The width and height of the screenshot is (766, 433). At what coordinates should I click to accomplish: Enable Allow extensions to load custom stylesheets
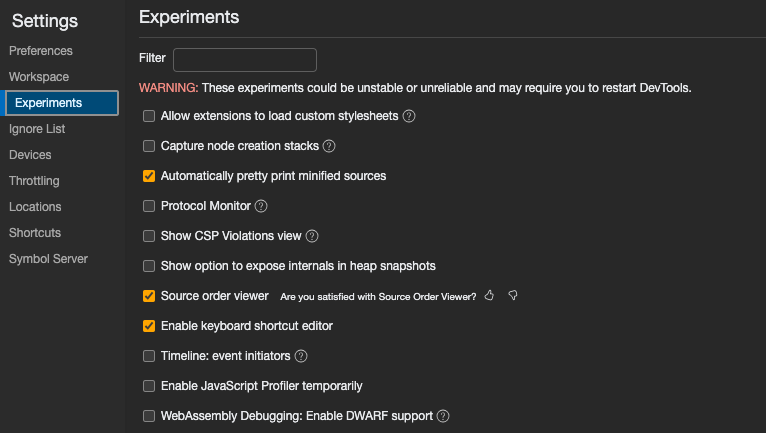pyautogui.click(x=149, y=116)
